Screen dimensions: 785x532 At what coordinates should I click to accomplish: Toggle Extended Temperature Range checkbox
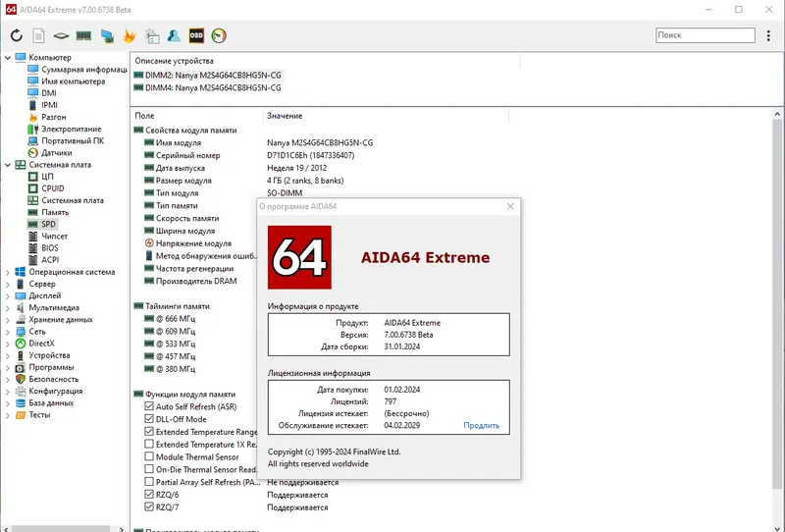tap(149, 431)
